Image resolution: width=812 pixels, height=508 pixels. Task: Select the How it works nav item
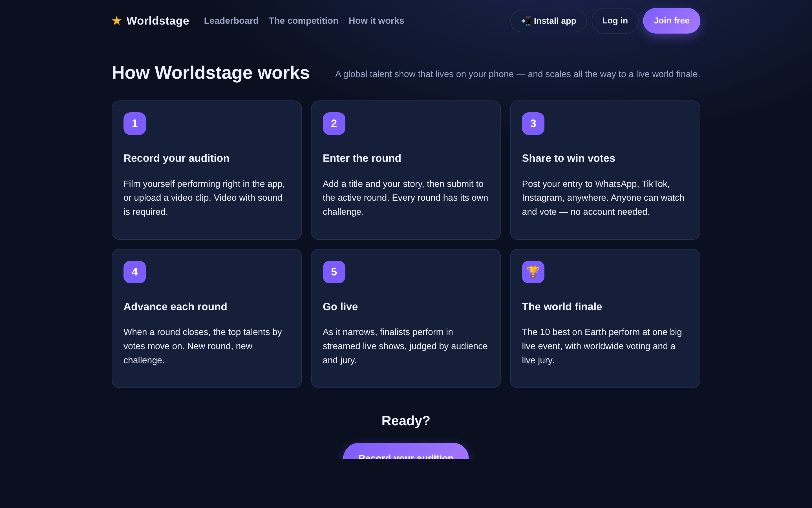point(376,21)
